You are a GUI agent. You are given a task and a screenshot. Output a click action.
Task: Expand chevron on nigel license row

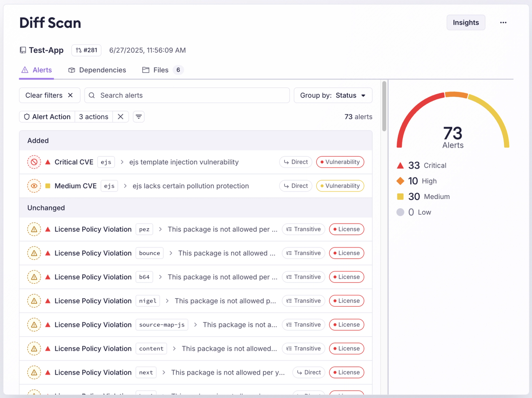tap(167, 301)
